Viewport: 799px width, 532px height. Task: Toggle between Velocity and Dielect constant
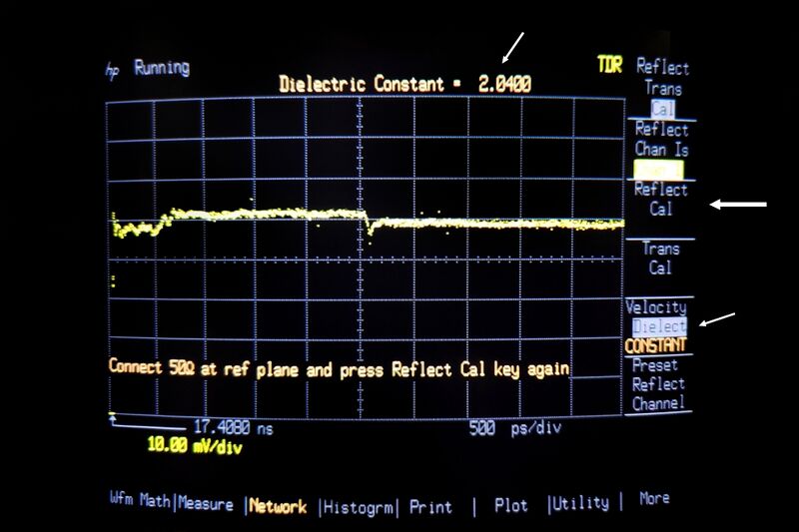click(x=657, y=326)
